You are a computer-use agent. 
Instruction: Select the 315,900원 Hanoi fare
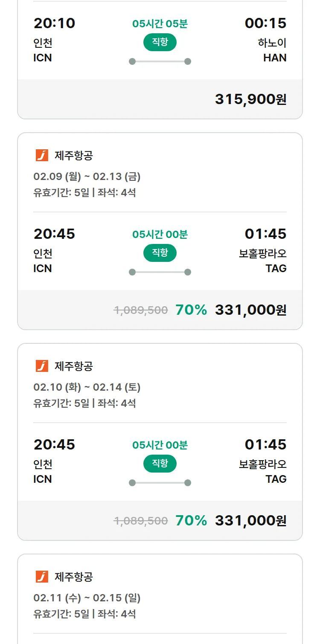250,99
